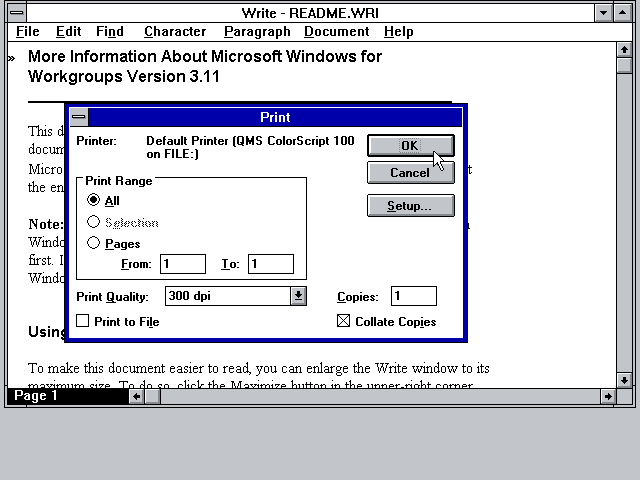Click the vertical scrollbar down arrow
The height and width of the screenshot is (480, 640).
click(624, 380)
